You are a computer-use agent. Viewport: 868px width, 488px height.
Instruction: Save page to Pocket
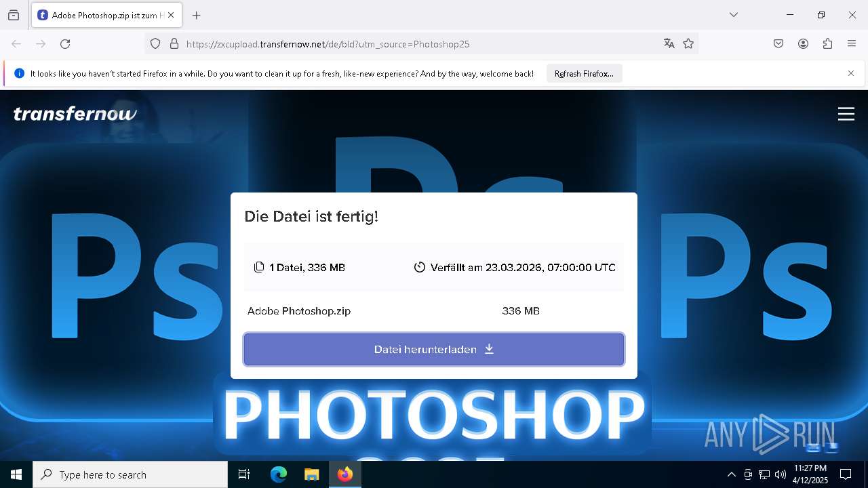[x=778, y=44]
